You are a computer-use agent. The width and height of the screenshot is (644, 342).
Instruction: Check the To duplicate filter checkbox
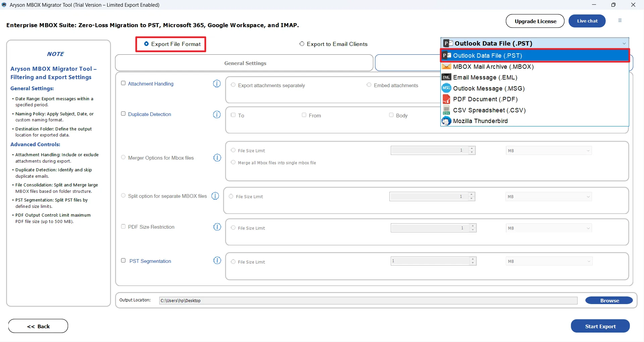pyautogui.click(x=233, y=115)
